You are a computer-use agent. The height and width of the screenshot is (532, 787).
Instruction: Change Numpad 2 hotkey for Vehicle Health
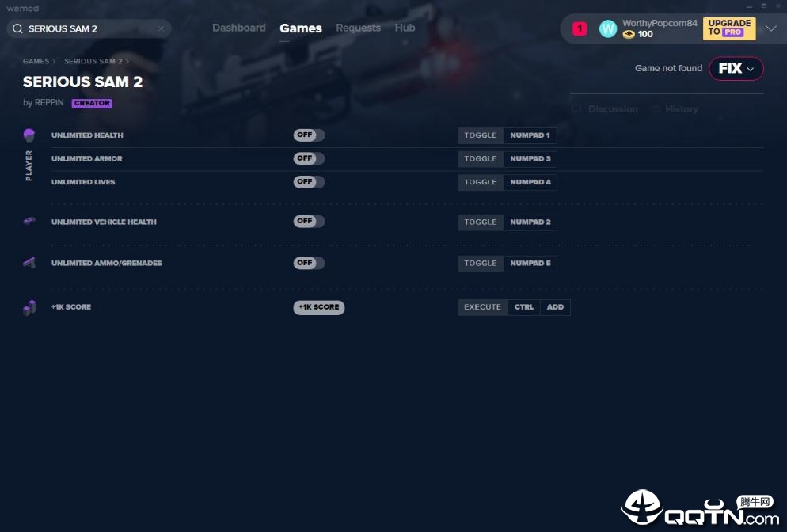pyautogui.click(x=530, y=222)
